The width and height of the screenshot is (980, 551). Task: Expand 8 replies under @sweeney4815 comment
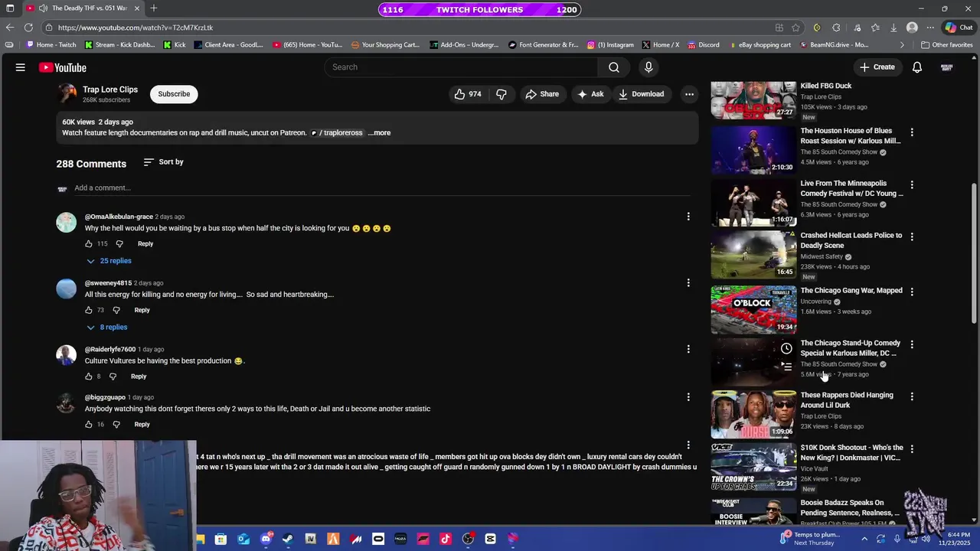tap(107, 328)
